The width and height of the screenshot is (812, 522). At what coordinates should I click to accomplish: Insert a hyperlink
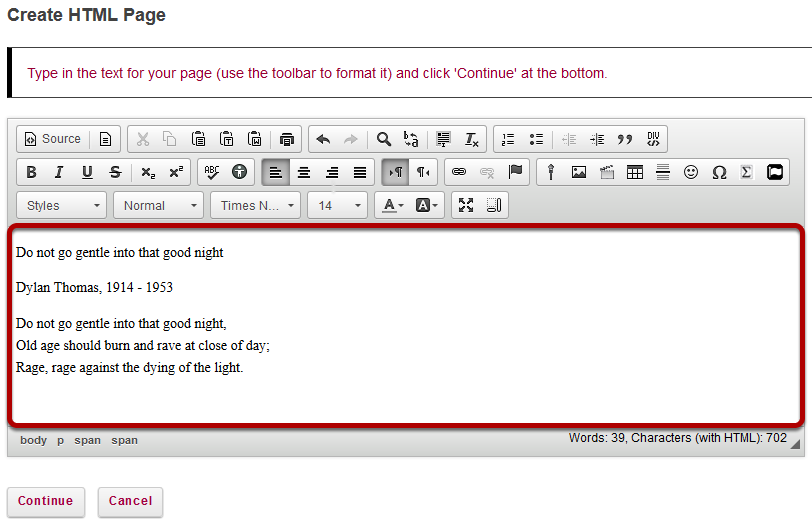point(459,172)
